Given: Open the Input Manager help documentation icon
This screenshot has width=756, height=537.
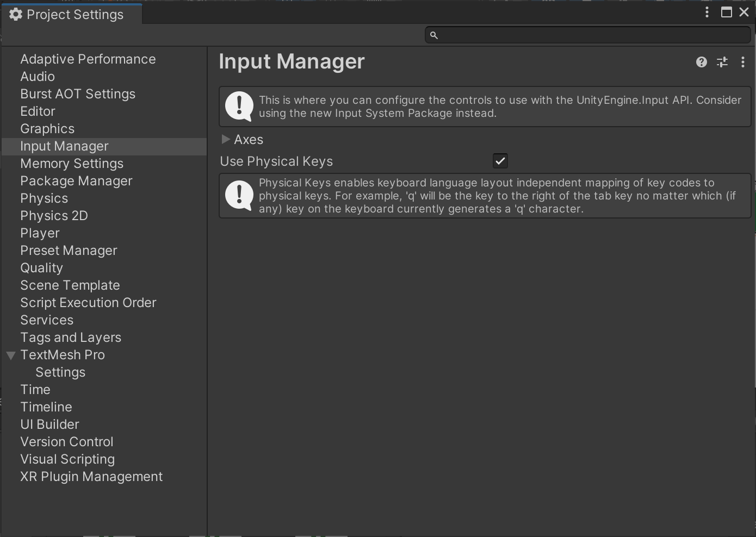Looking at the screenshot, I should point(702,62).
